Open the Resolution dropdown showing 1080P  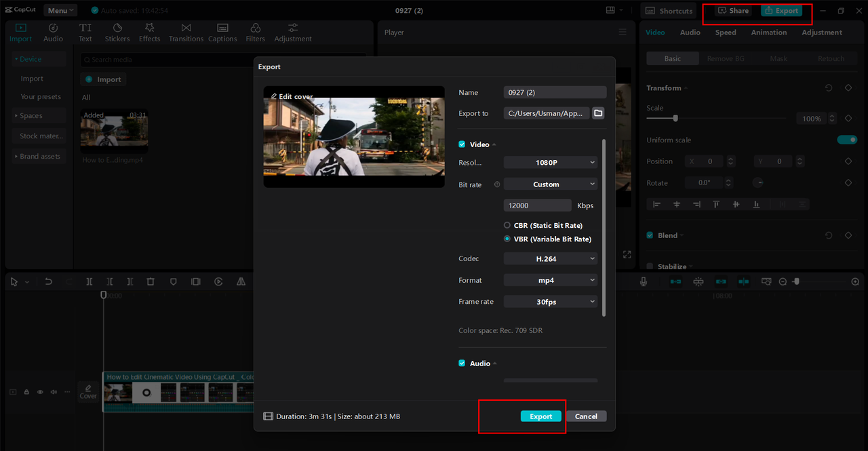pyautogui.click(x=551, y=163)
